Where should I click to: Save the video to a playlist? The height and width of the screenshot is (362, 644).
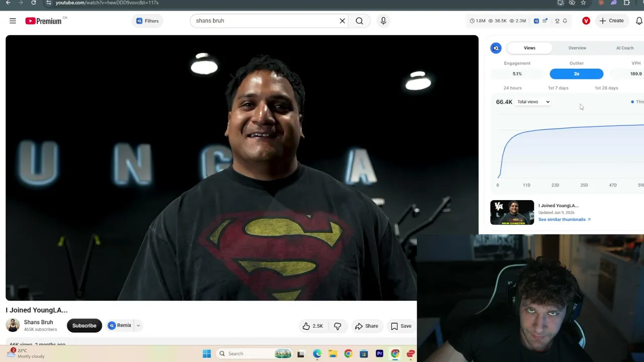click(x=401, y=326)
